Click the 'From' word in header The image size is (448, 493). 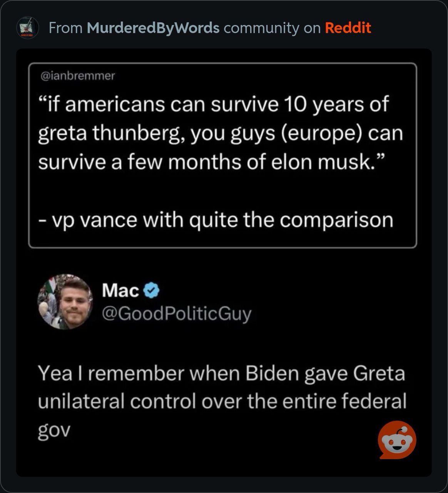pyautogui.click(x=66, y=28)
